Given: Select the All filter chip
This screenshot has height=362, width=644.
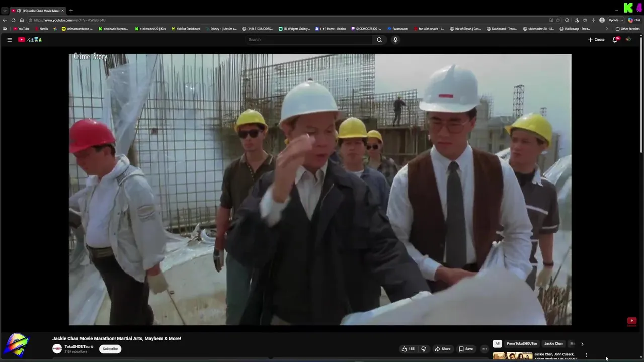Looking at the screenshot, I should point(497,344).
